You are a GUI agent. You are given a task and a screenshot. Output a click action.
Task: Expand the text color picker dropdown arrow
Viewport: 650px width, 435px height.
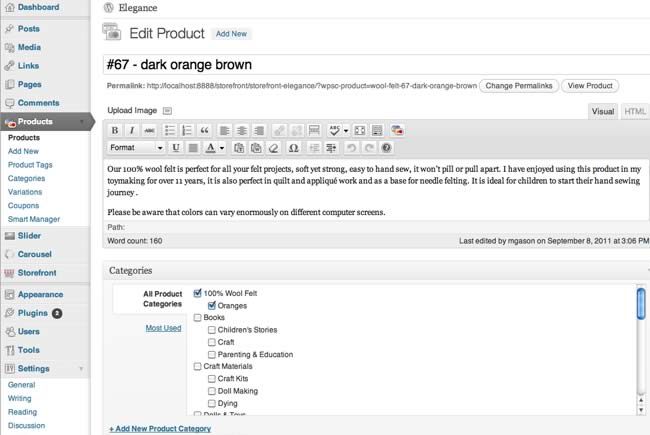221,148
